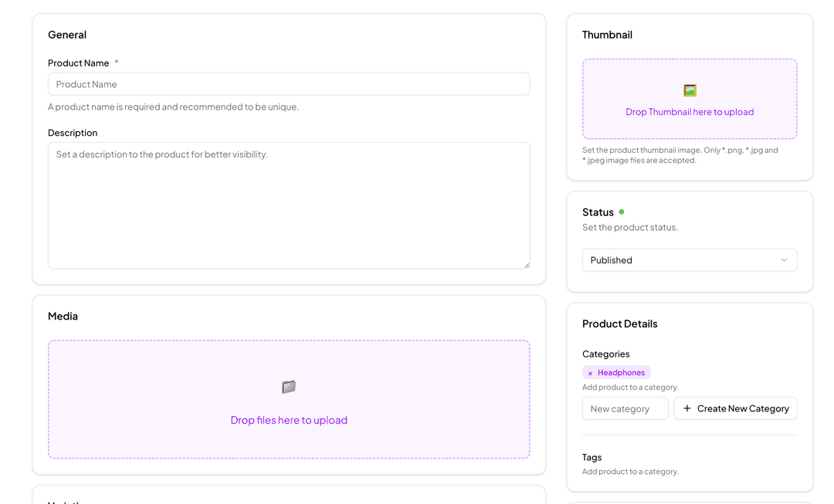Select the Headphones category badge
The image size is (834, 504).
[x=621, y=372]
